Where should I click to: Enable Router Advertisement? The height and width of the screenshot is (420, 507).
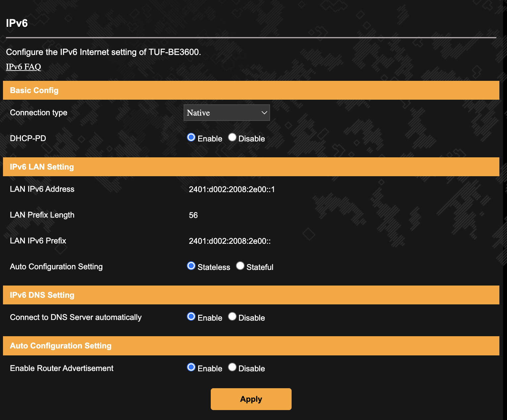coord(191,367)
